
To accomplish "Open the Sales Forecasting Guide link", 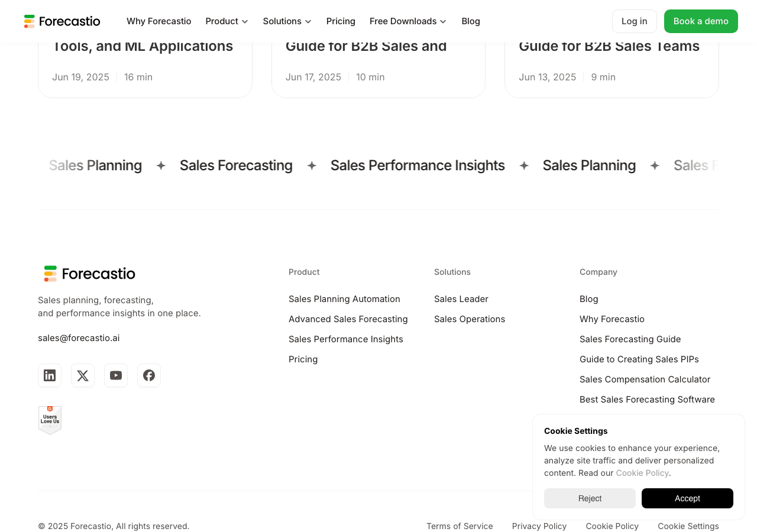I will pyautogui.click(x=630, y=339).
